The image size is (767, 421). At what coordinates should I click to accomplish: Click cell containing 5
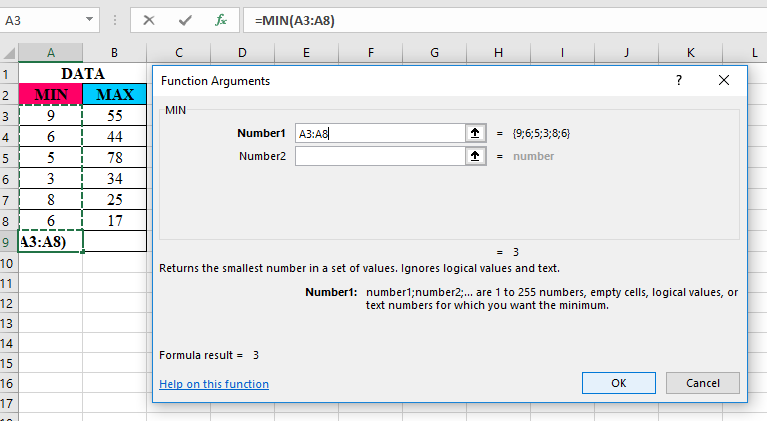tap(51, 157)
